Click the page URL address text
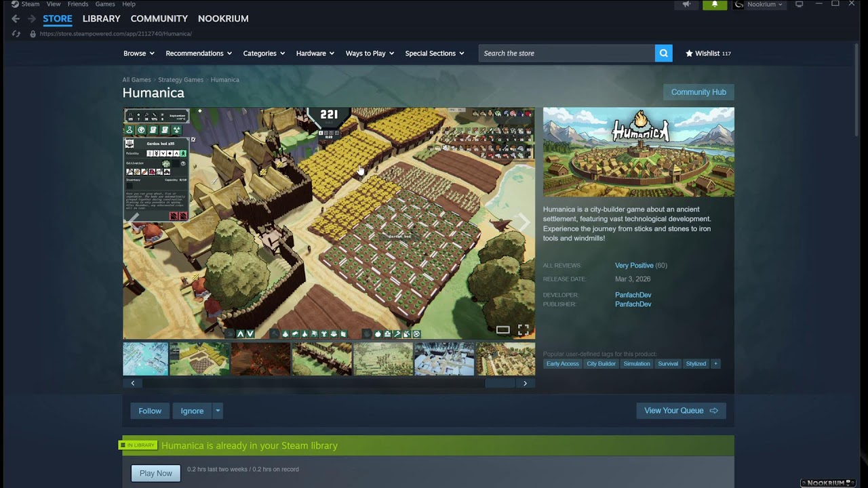 tap(115, 34)
